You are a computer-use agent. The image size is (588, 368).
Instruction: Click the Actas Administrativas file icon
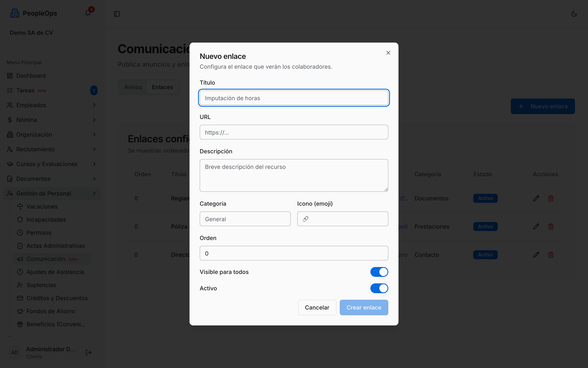(20, 246)
